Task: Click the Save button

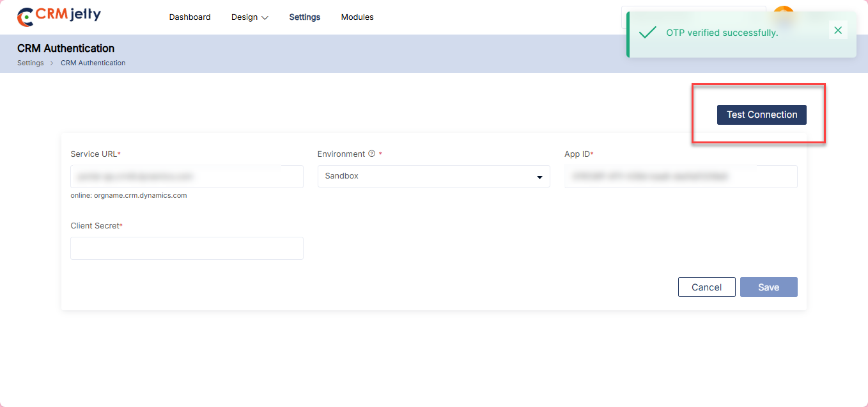Action: pos(768,287)
